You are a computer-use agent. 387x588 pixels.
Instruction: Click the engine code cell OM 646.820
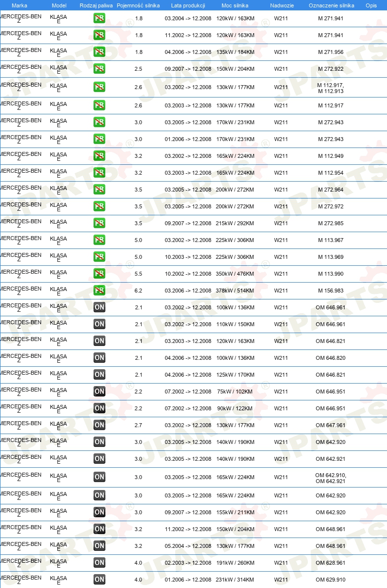pyautogui.click(x=331, y=358)
